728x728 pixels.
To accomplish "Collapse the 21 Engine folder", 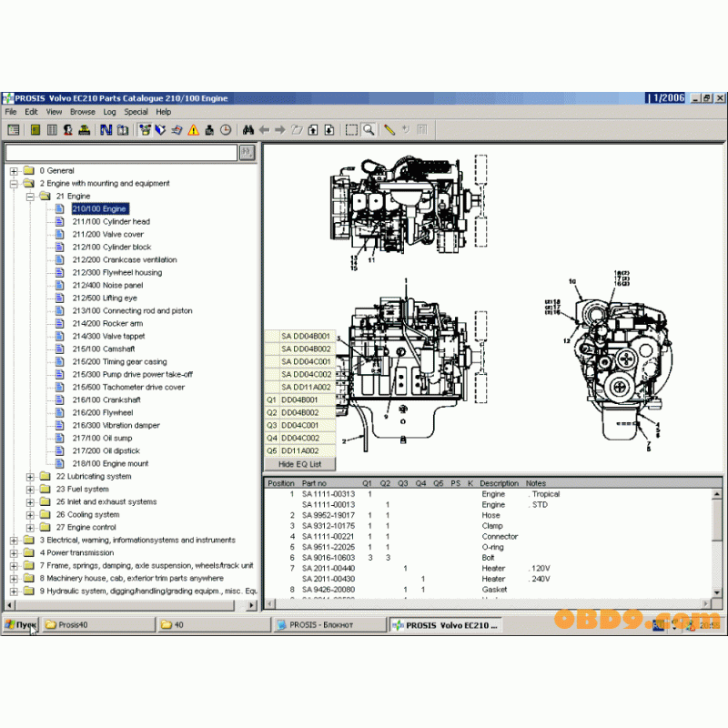I will coord(30,197).
